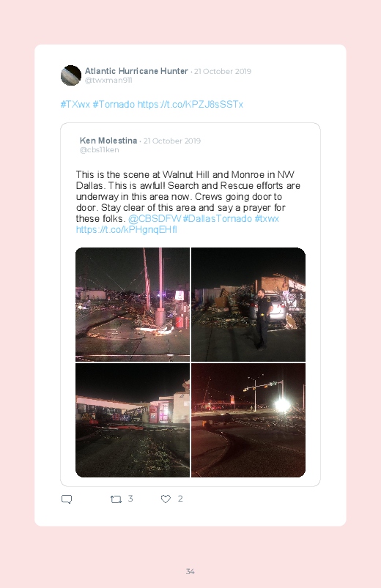The height and width of the screenshot is (588, 381).
Task: View photo of police officer near car
Action: pyautogui.click(x=248, y=305)
